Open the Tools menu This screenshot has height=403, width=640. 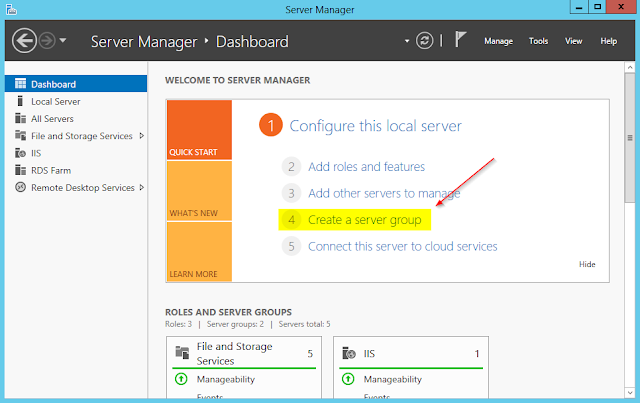click(x=538, y=42)
